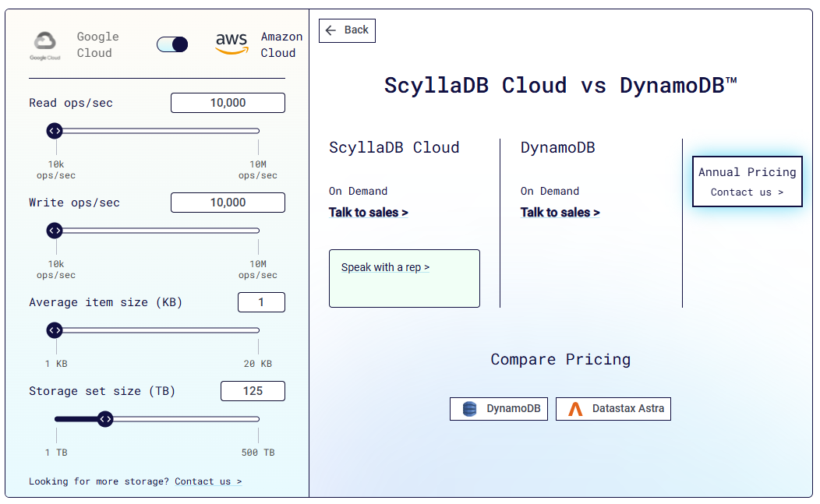
Task: Click On Demand label under ScyllaDB Cloud
Action: click(359, 192)
